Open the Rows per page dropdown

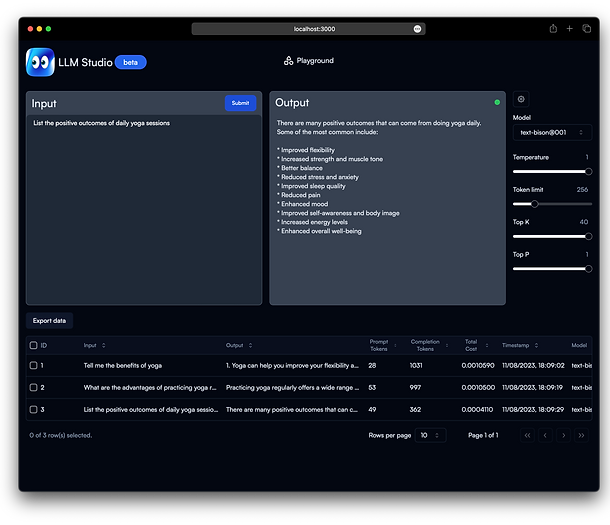[430, 435]
